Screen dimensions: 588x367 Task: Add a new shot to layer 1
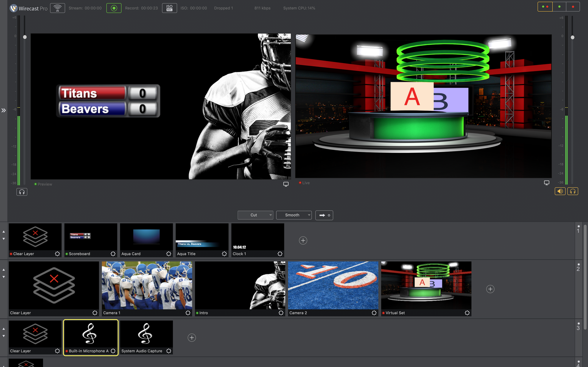303,240
